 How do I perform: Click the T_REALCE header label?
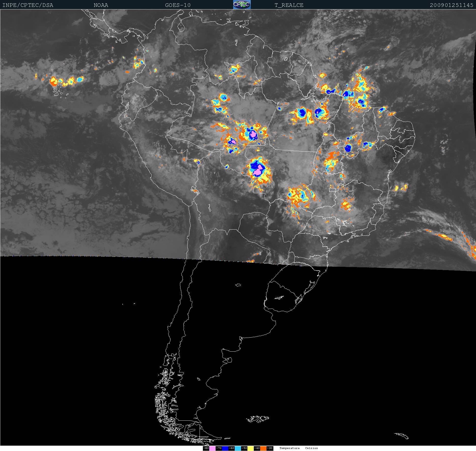[x=289, y=5]
